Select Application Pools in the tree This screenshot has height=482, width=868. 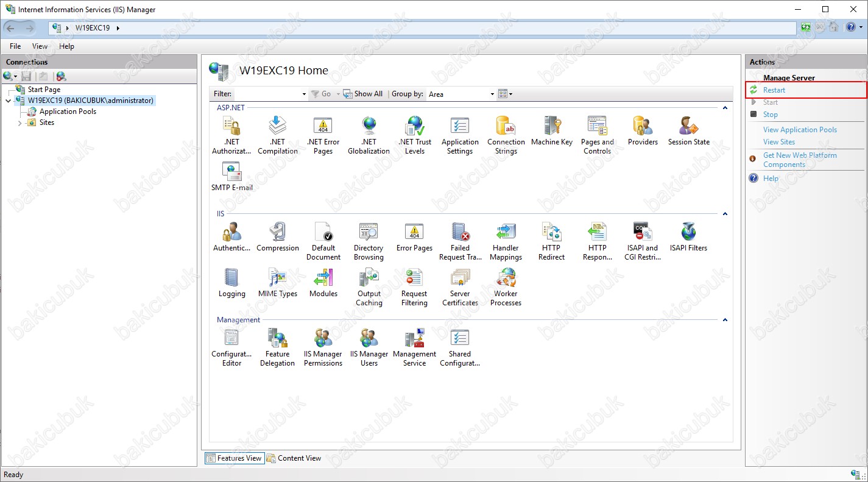(x=68, y=112)
